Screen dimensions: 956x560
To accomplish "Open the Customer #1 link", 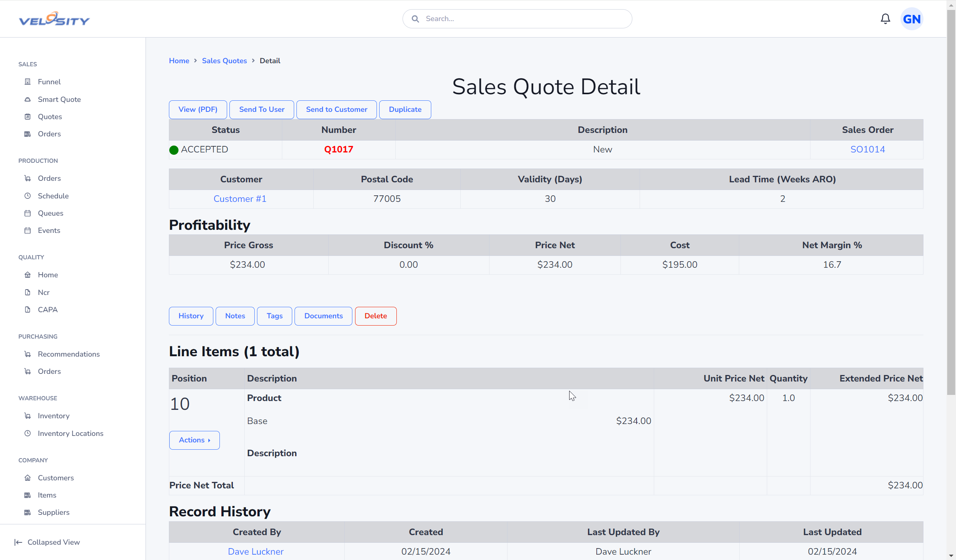I will pos(240,199).
